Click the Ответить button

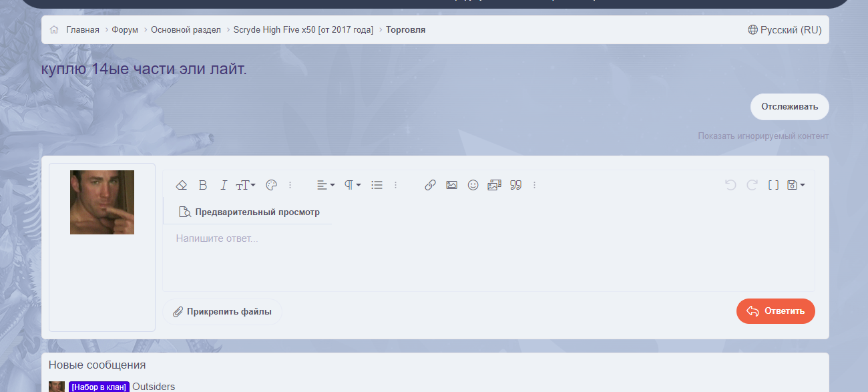[x=775, y=311]
